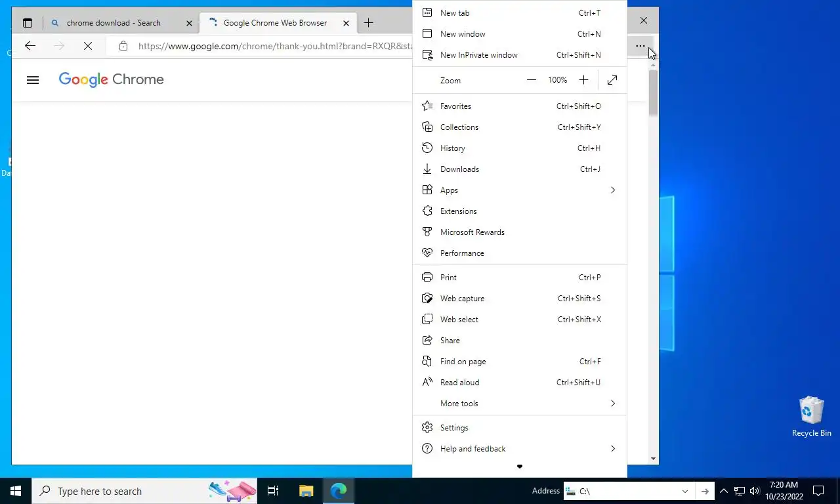This screenshot has width=840, height=504.
Task: Expand More tools submenu arrow
Action: click(613, 403)
